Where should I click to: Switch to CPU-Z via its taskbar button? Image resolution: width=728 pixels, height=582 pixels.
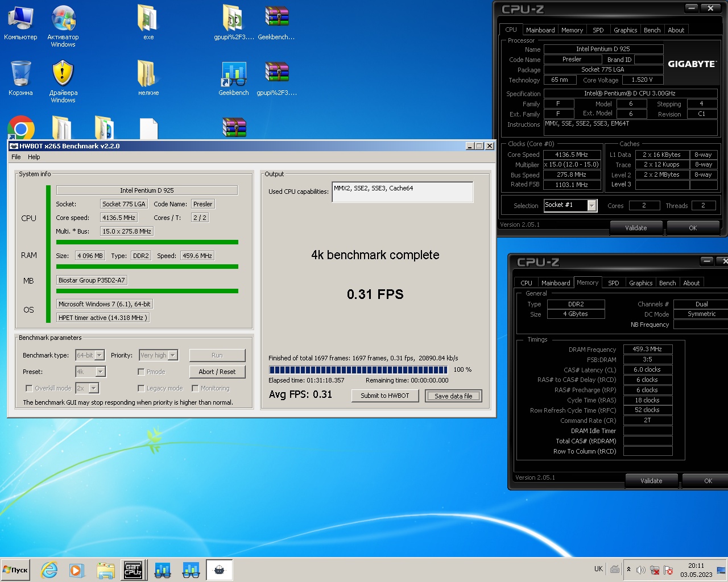[133, 569]
